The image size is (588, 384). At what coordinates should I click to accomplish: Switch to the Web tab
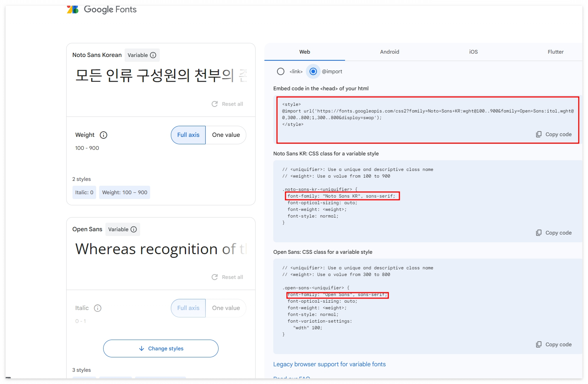[305, 52]
